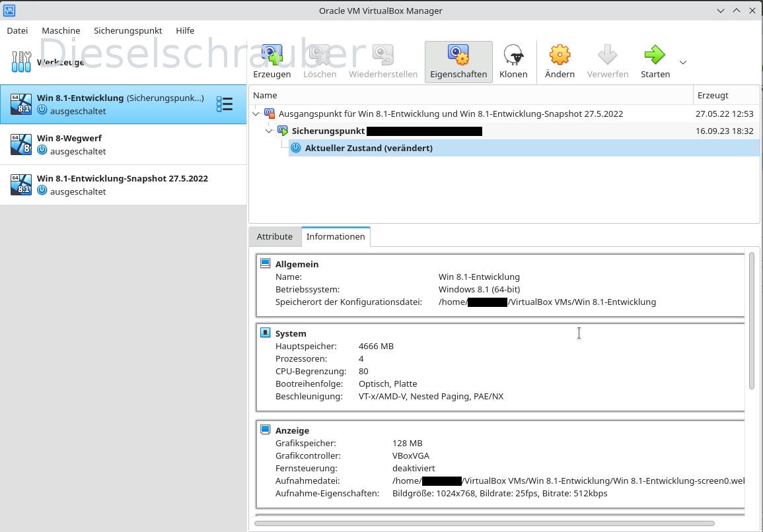Click the Bootreihenfolge value Optisch, Platte
Viewport: 763px width, 532px height.
click(388, 383)
